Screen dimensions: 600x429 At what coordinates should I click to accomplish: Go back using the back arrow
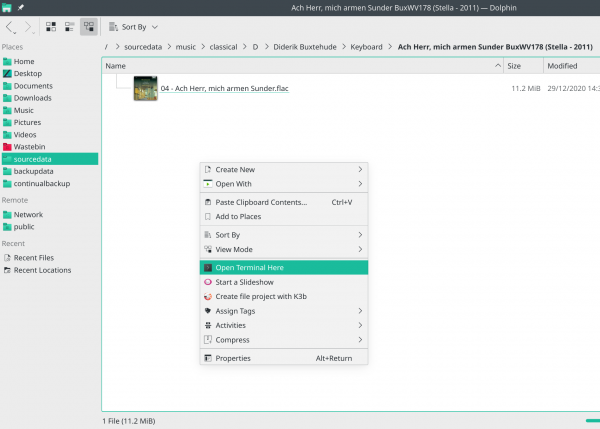coord(10,27)
